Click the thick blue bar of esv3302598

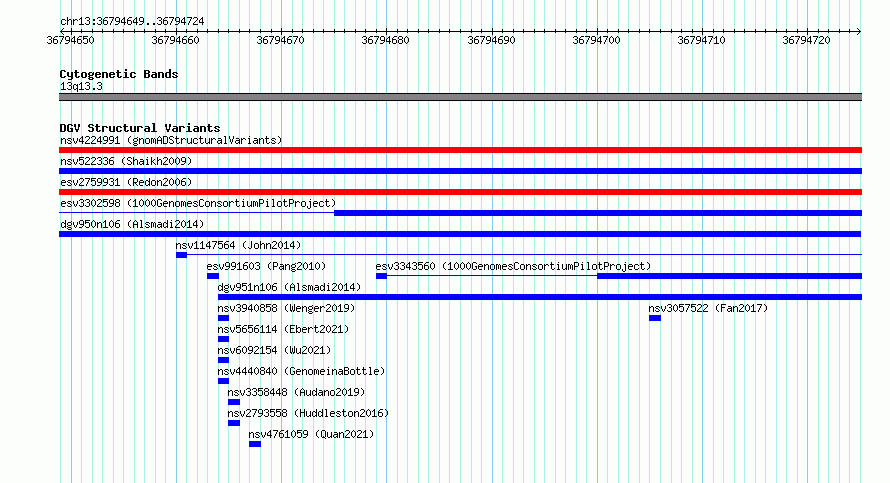click(598, 213)
